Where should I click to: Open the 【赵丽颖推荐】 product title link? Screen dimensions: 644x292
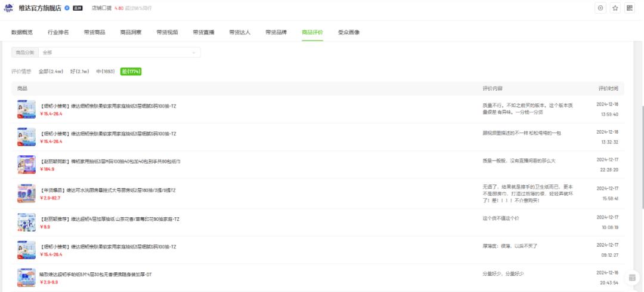[x=110, y=219]
